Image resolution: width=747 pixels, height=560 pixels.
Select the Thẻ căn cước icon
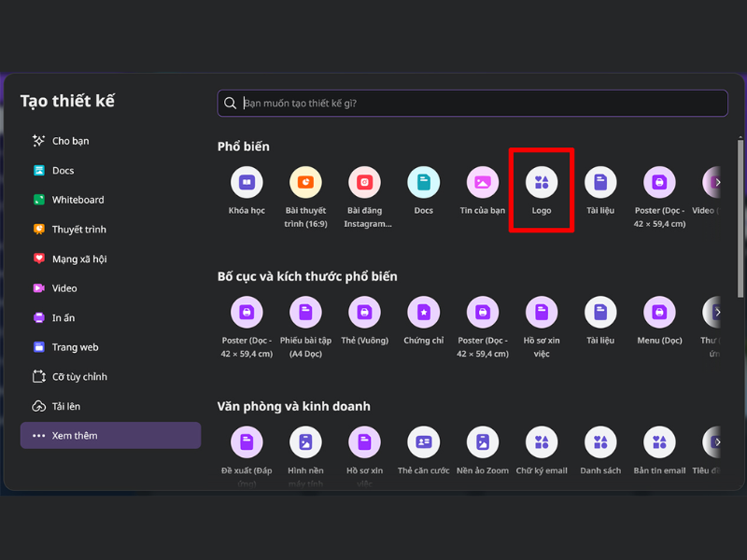pos(424,441)
